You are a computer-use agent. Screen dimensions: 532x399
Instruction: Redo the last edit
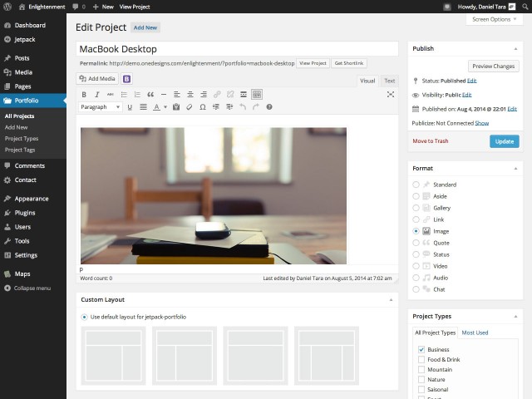[x=256, y=107]
